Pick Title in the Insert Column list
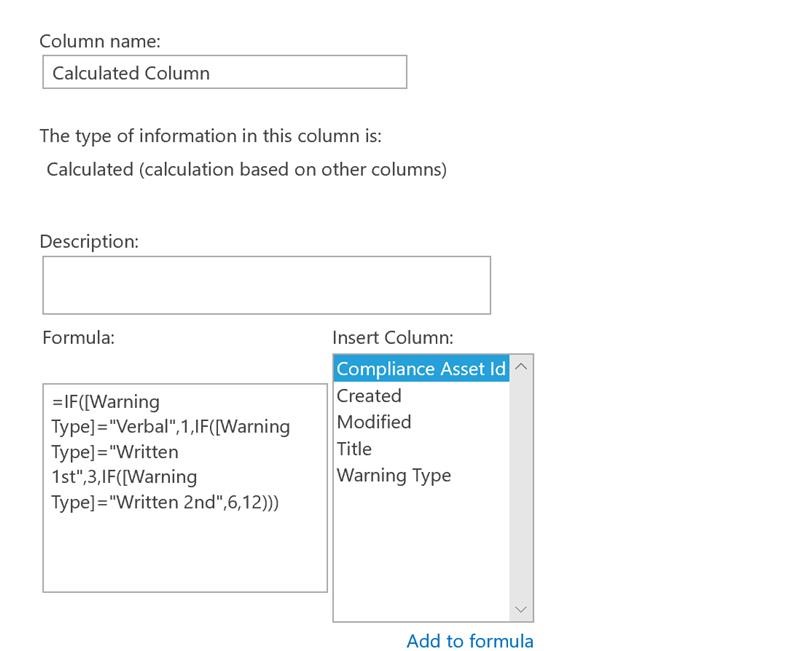 click(354, 449)
